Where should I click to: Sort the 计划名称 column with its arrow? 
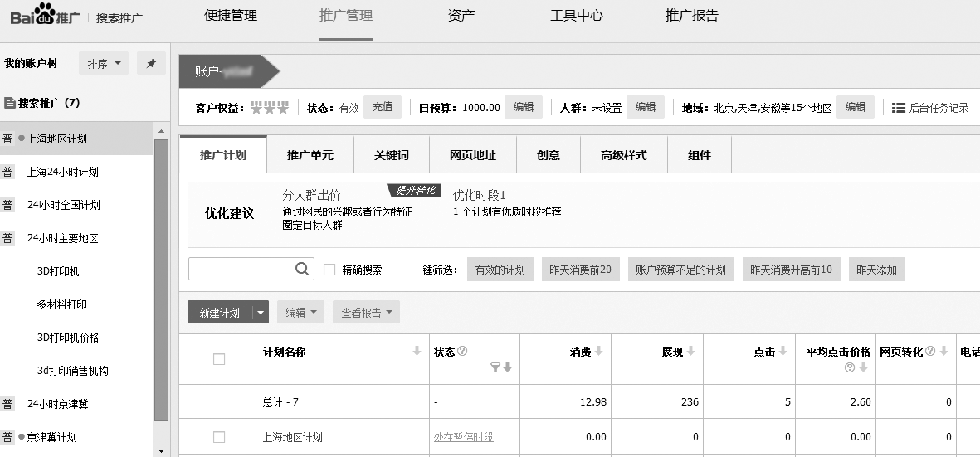(417, 352)
